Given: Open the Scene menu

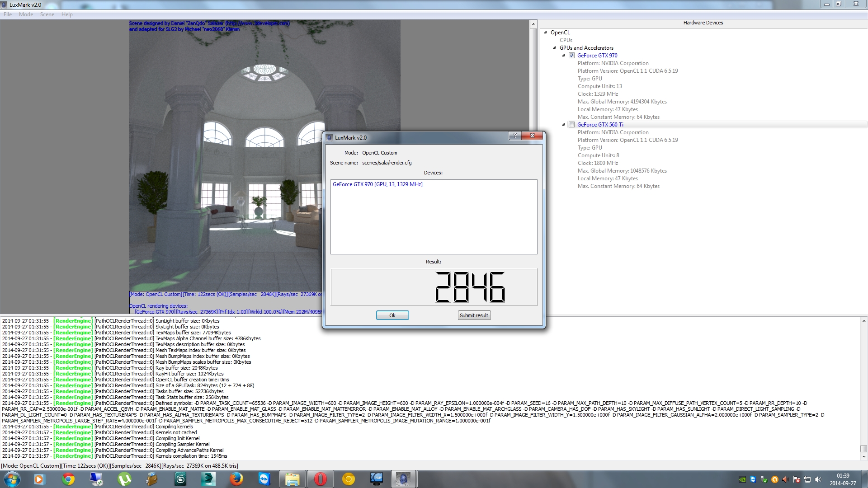Looking at the screenshot, I should pyautogui.click(x=47, y=14).
